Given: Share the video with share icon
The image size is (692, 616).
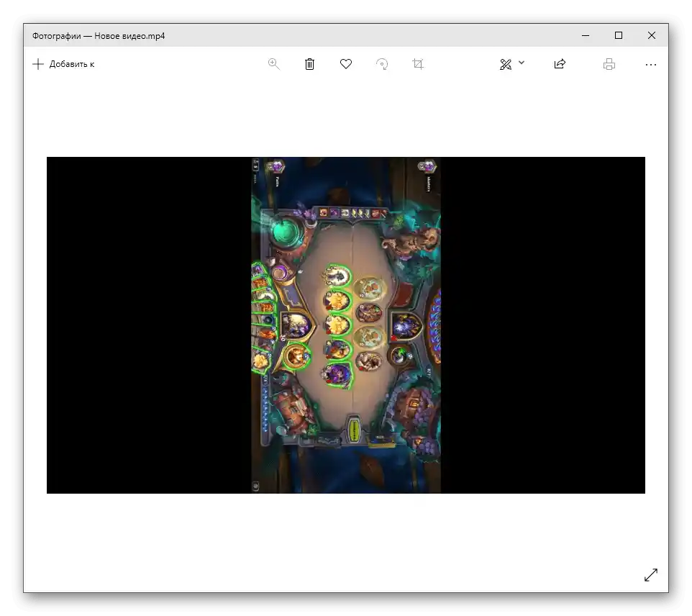Looking at the screenshot, I should (x=560, y=64).
